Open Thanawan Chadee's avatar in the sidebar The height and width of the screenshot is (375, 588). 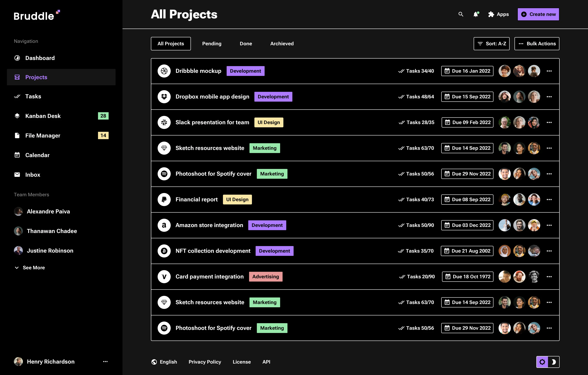[18, 231]
